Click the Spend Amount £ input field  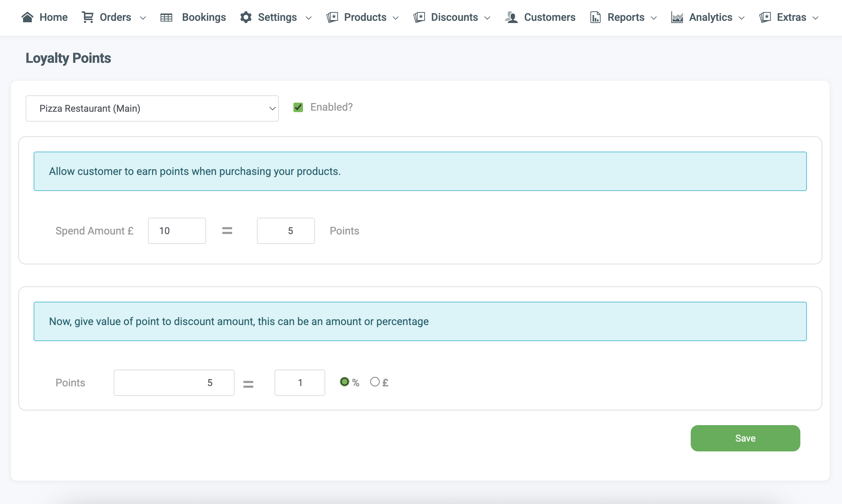[x=177, y=231]
